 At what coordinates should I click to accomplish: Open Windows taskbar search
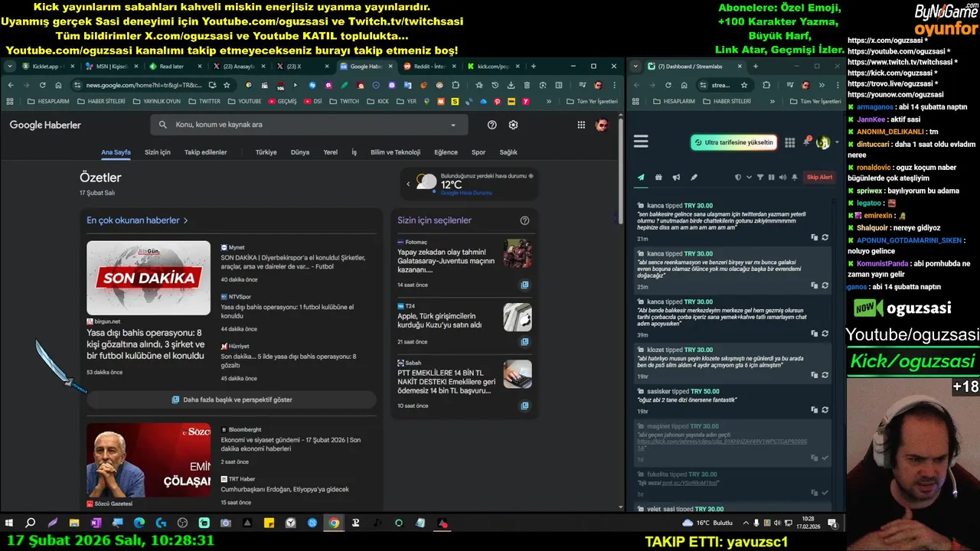31,523
